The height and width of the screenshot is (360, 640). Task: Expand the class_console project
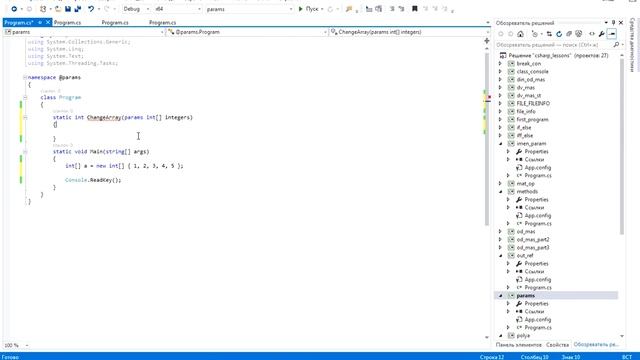click(500, 71)
